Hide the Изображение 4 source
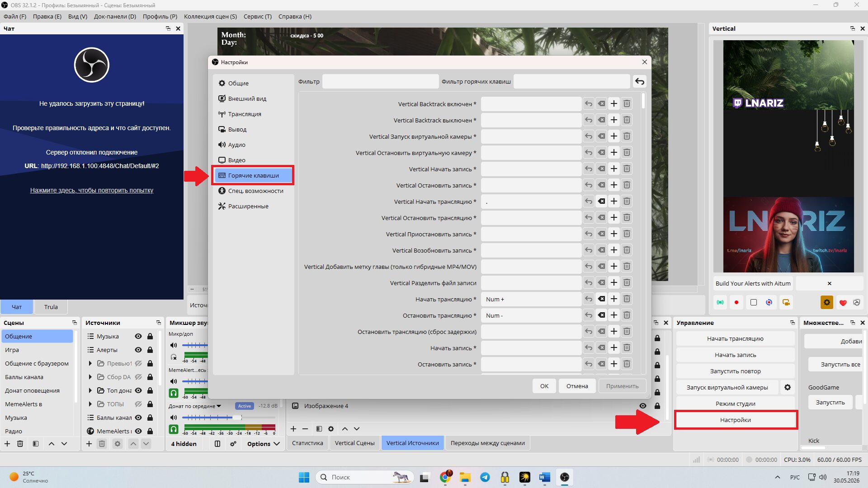The image size is (868, 488). (x=643, y=406)
